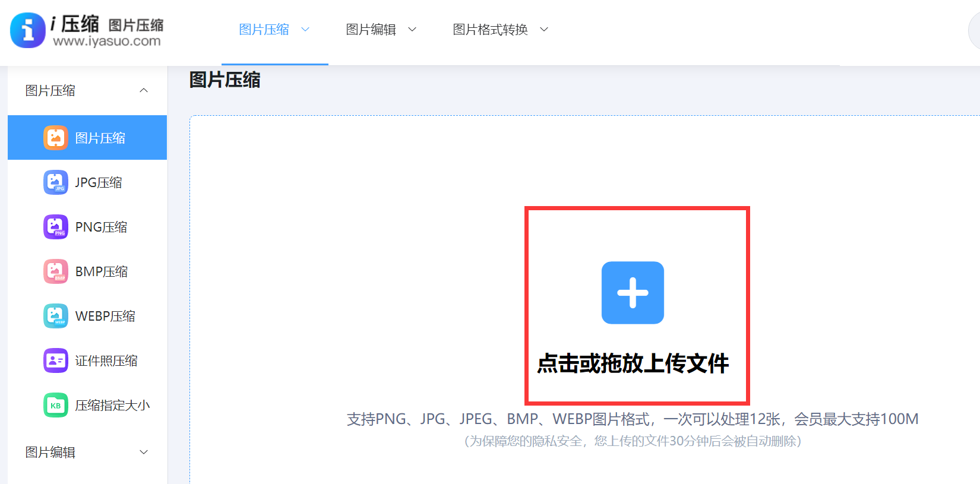
Task: Open the 图片格式转换 dropdown arrow
Action: click(544, 29)
